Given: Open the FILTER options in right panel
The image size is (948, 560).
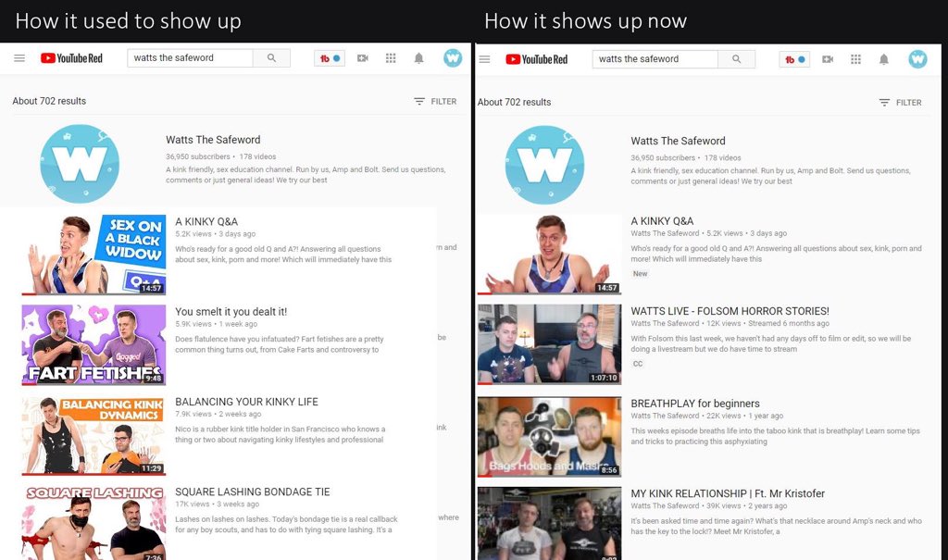Looking at the screenshot, I should click(900, 103).
